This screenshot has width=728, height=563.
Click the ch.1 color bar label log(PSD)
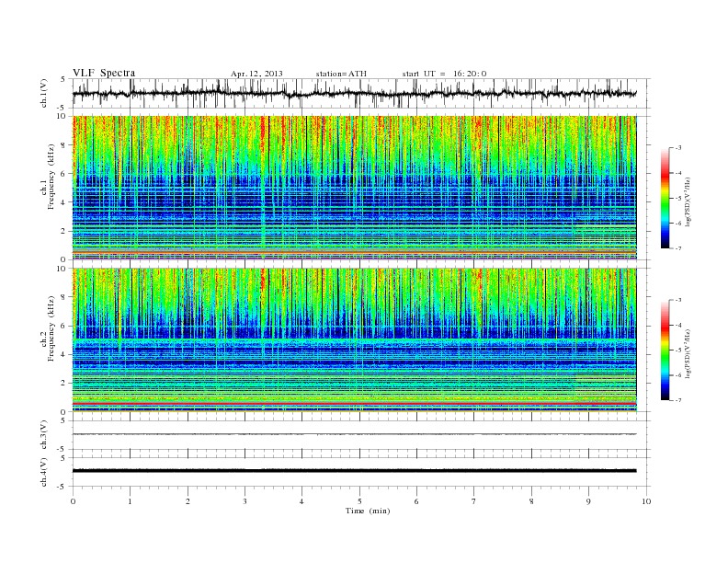(688, 201)
